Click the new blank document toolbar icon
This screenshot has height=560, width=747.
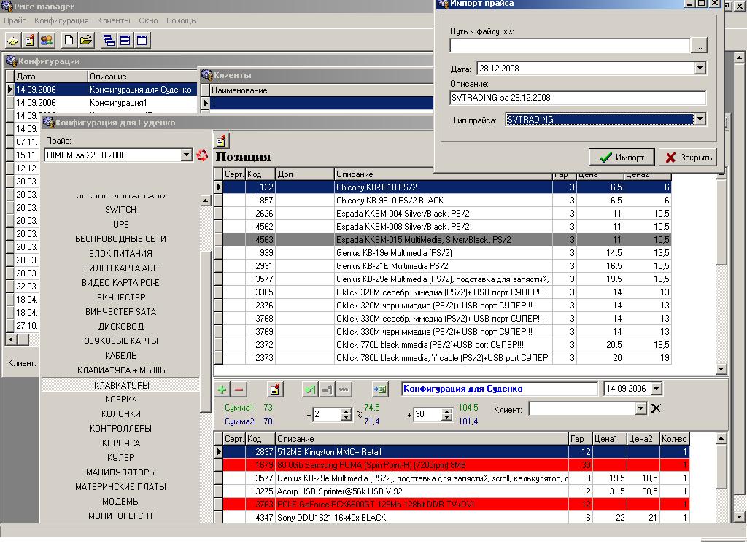[69, 40]
